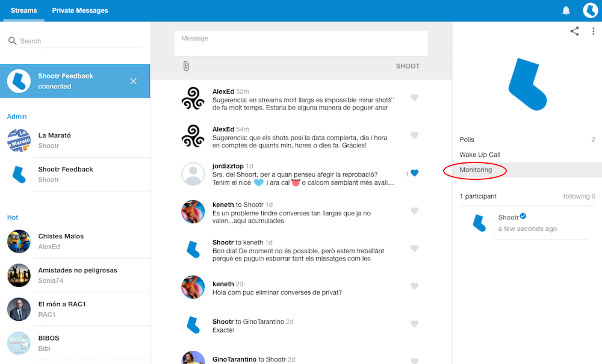
Task: Click the Admin section heading
Action: point(17,116)
